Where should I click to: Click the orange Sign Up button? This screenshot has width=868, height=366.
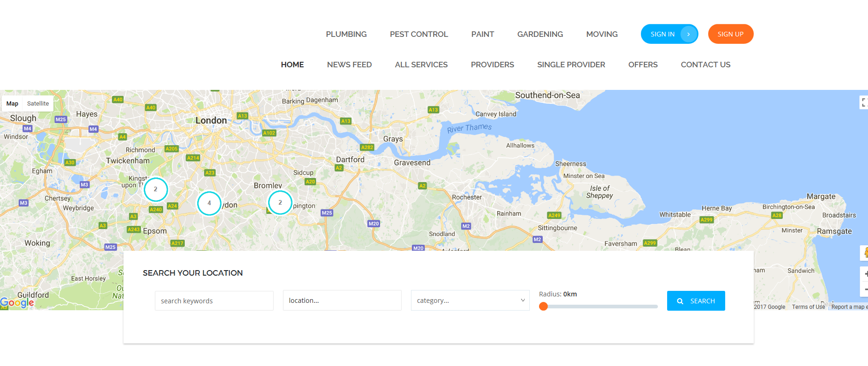730,34
